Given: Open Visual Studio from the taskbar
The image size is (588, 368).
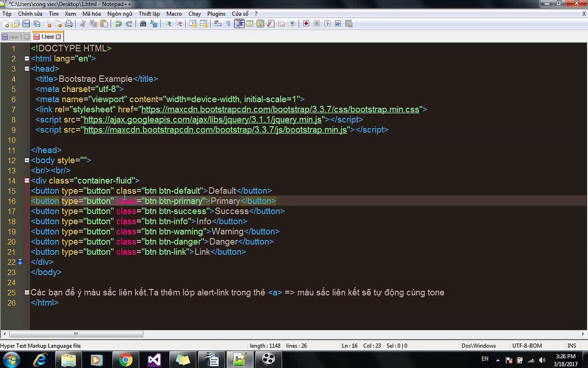Looking at the screenshot, I should [x=154, y=360].
